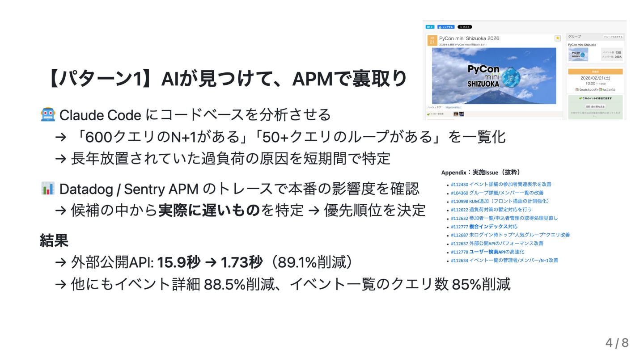Click the large PyCon mini SHIZUOKA banner image

pyautogui.click(x=494, y=76)
